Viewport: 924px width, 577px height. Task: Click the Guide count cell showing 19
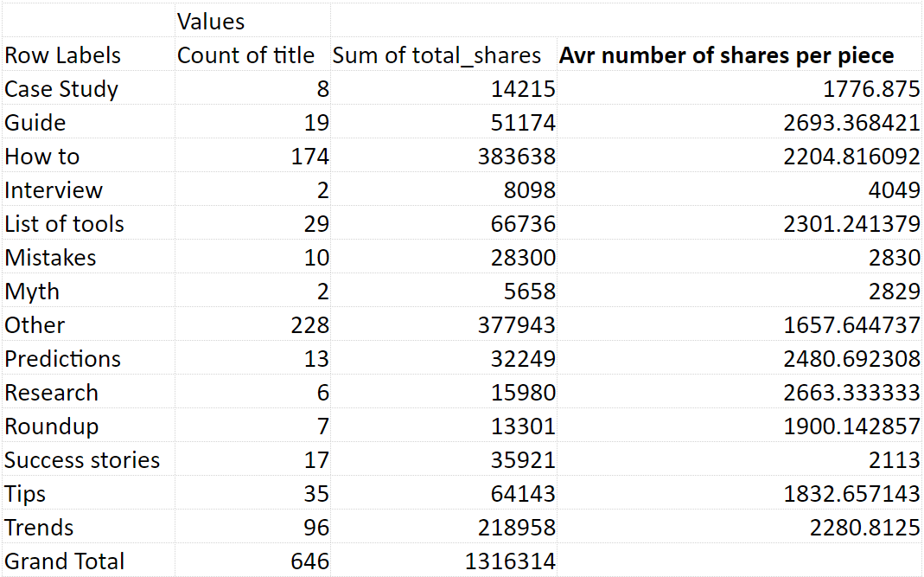(252, 123)
